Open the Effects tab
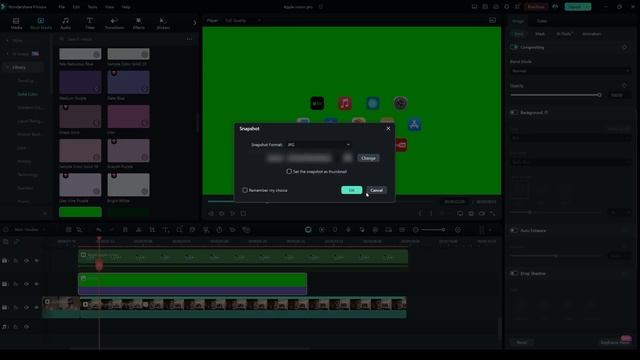The width and height of the screenshot is (640, 360). tap(139, 23)
